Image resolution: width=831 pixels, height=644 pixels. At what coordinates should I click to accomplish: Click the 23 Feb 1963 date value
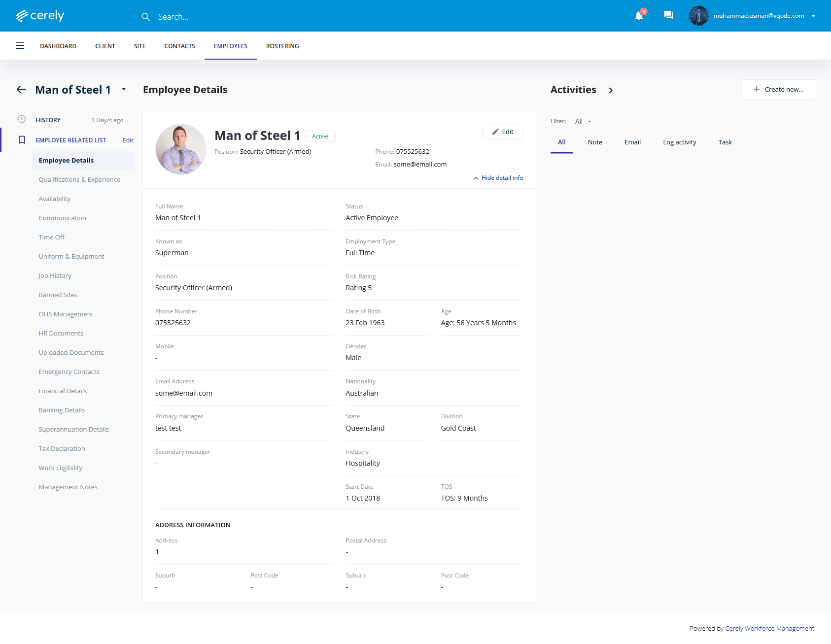tap(365, 323)
